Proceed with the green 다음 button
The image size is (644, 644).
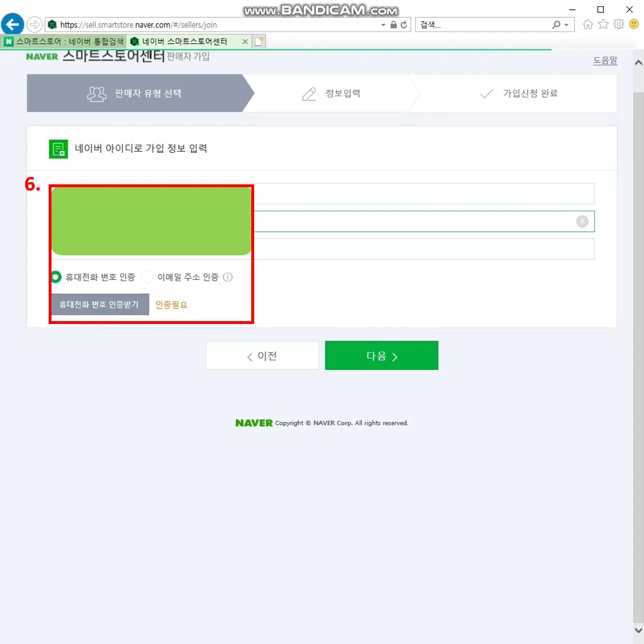click(382, 355)
